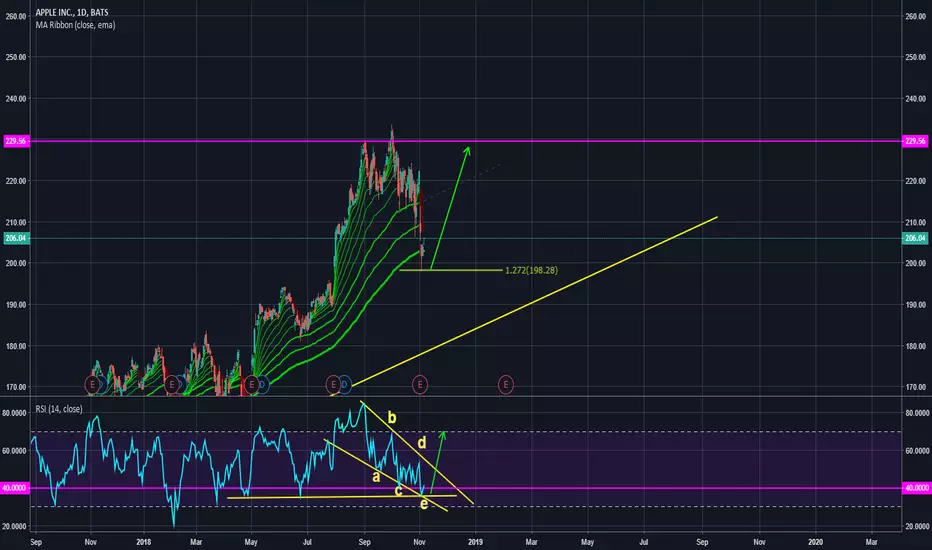932x550 pixels.
Task: Click the earnings E marker near August 2018
Action: click(x=333, y=385)
